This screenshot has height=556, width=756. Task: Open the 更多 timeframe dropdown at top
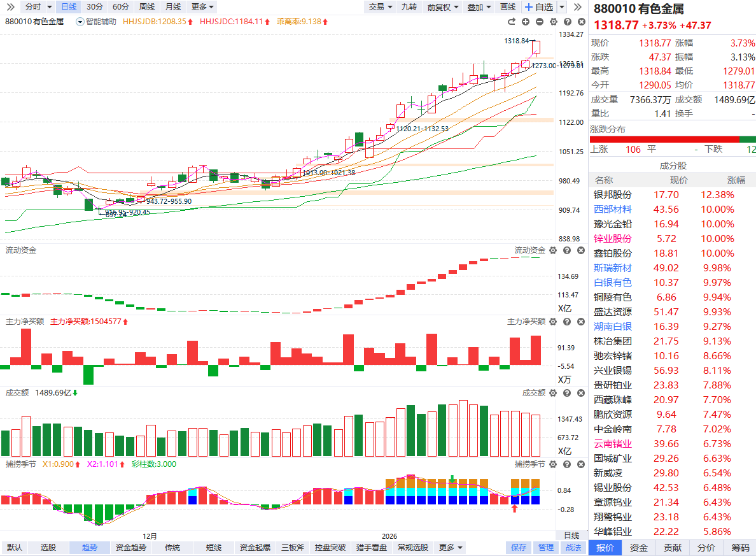(x=202, y=7)
